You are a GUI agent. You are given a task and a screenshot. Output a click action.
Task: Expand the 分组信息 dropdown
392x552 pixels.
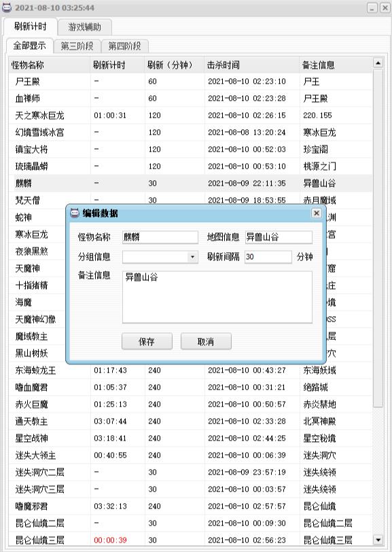point(192,257)
